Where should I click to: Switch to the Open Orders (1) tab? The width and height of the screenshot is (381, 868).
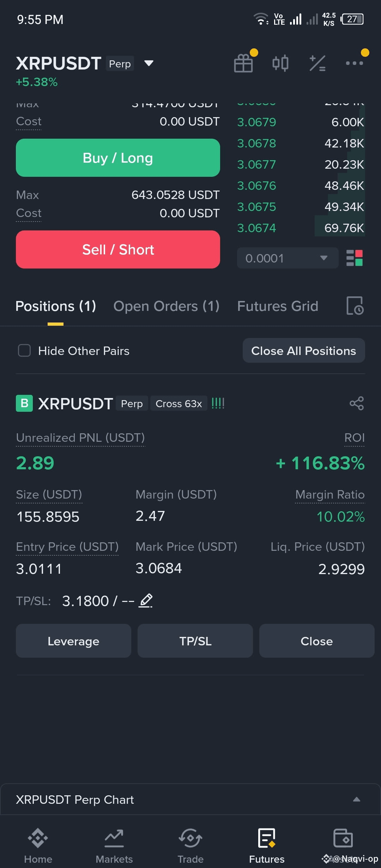[166, 306]
